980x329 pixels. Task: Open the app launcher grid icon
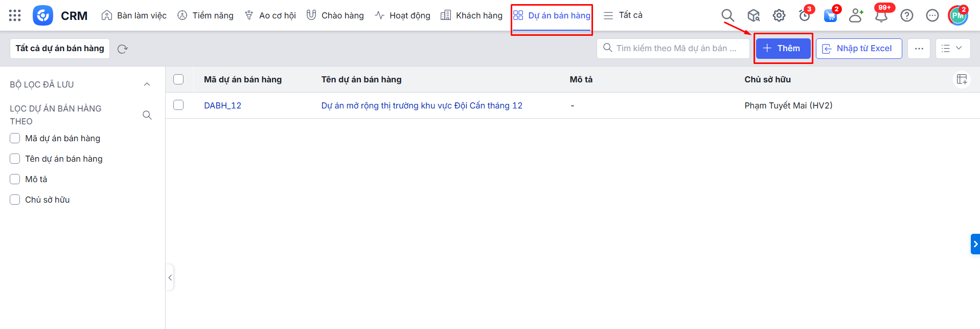point(15,15)
